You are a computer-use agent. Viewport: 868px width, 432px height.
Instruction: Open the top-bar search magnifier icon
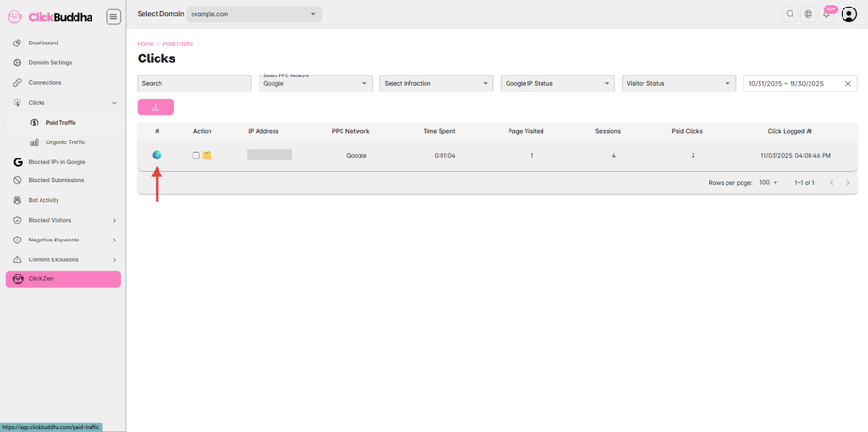[790, 14]
